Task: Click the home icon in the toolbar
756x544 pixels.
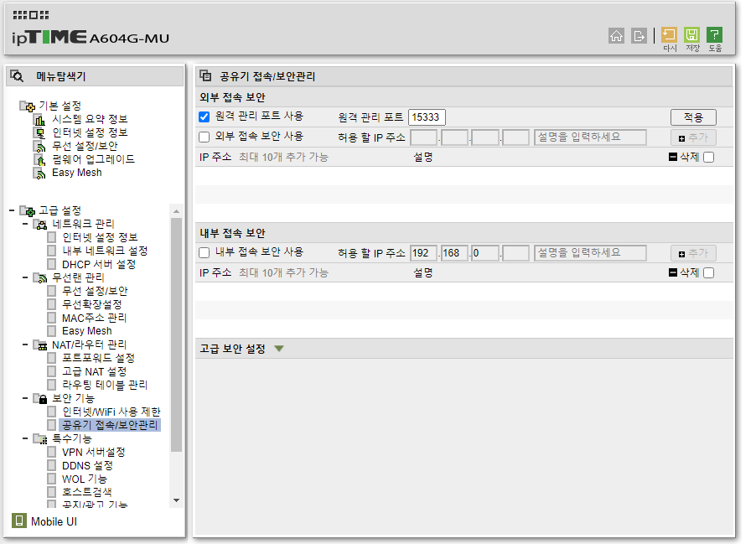Action: tap(617, 36)
